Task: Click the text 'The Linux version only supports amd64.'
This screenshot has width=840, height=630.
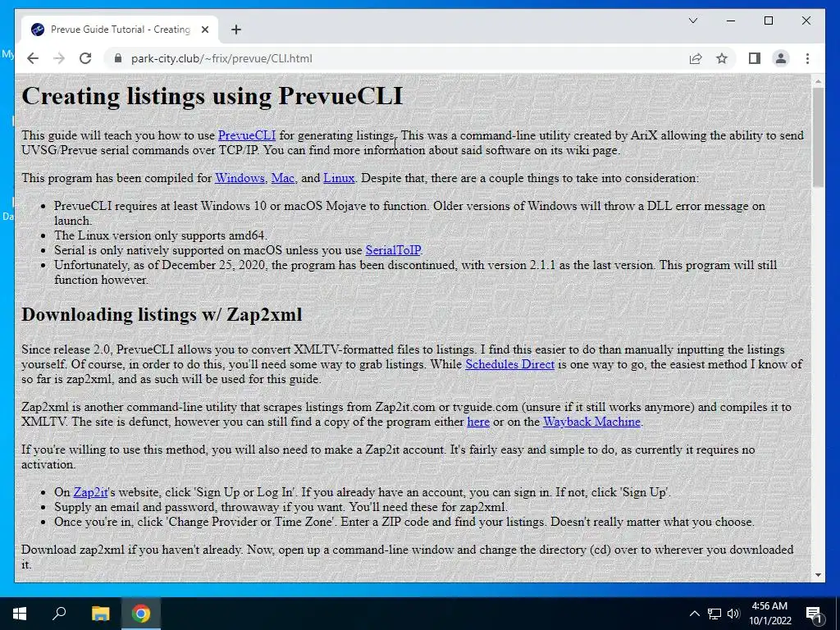Action: point(161,235)
